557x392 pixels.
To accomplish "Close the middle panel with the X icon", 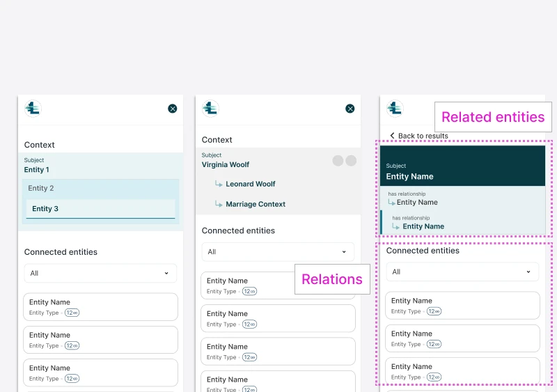I will pos(350,109).
